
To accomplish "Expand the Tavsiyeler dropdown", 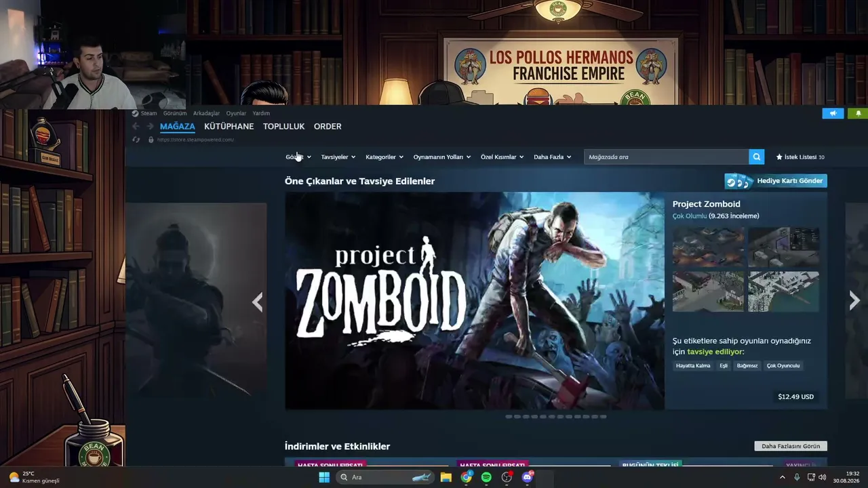I will tap(338, 157).
